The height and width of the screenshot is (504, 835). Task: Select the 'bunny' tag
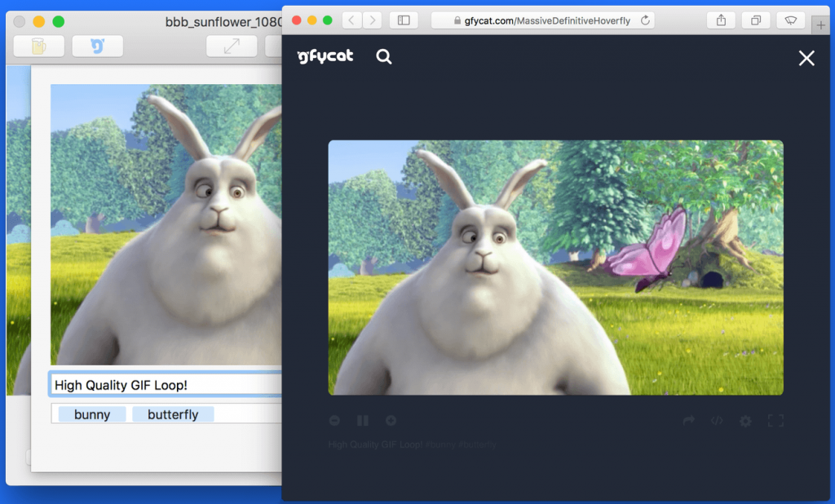click(92, 414)
